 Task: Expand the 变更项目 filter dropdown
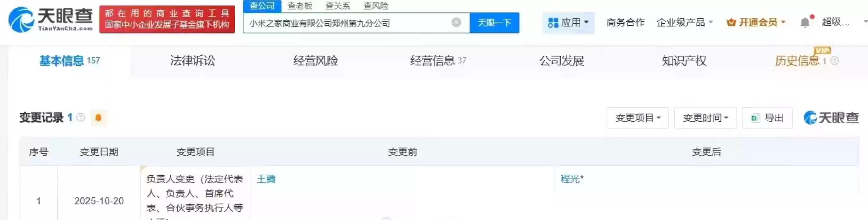coord(638,118)
